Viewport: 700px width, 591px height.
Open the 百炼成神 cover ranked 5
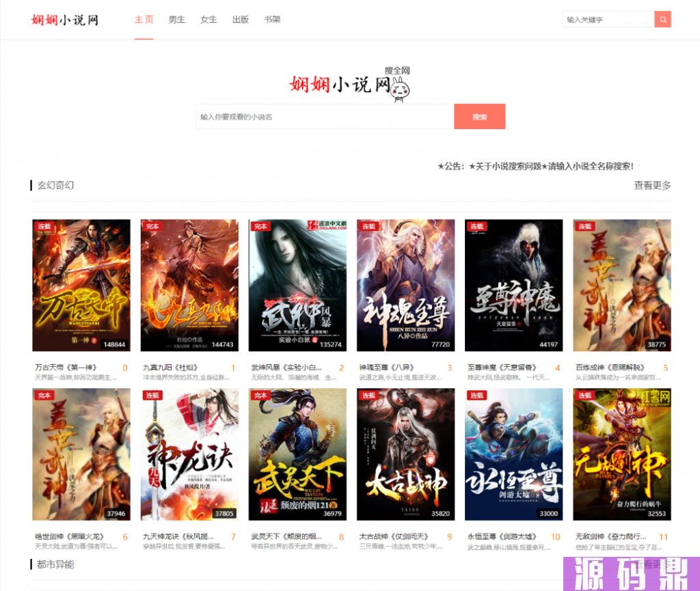coord(622,285)
